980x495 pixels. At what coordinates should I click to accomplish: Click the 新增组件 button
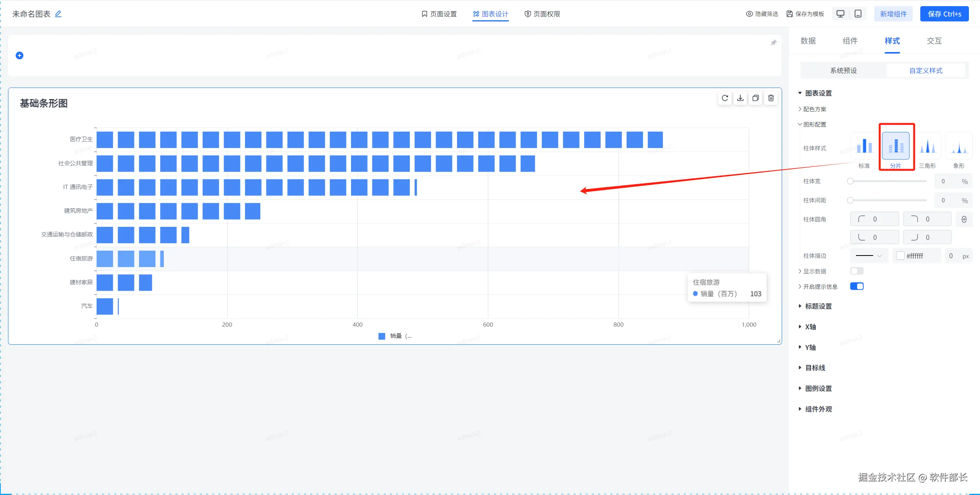pyautogui.click(x=893, y=14)
